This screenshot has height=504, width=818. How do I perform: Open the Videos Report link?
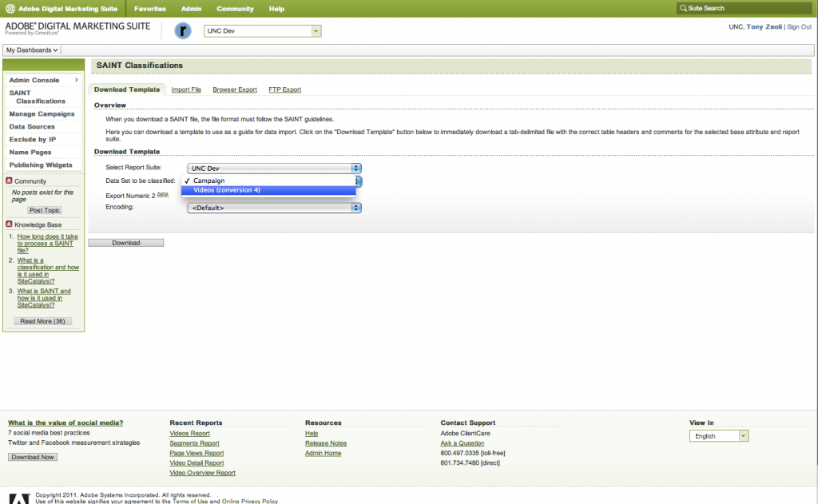pyautogui.click(x=190, y=434)
